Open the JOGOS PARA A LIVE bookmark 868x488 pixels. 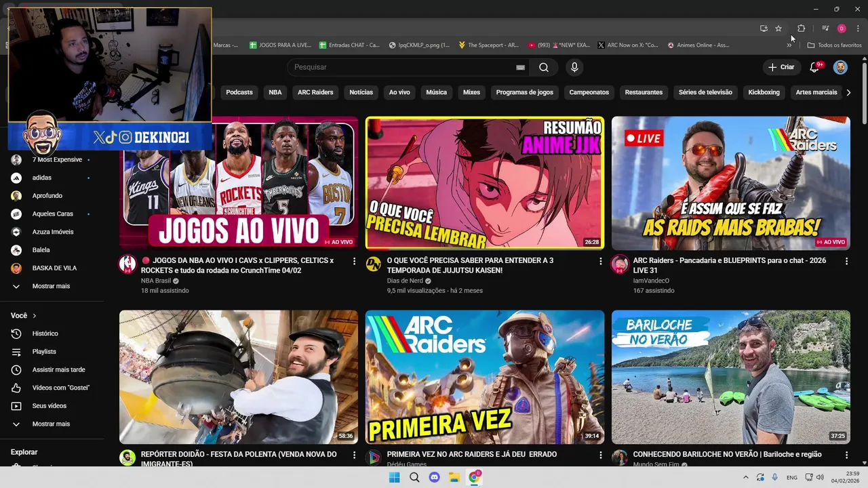coord(280,45)
